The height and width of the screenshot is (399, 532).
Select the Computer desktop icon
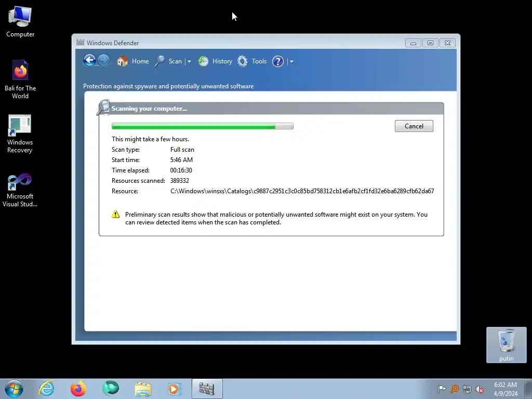click(20, 22)
